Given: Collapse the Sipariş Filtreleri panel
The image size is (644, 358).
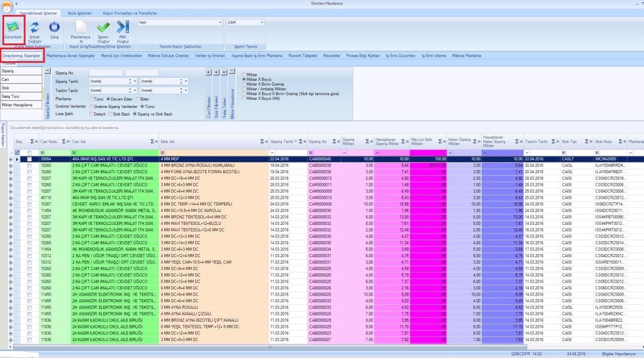Looking at the screenshot, I should coord(48,72).
